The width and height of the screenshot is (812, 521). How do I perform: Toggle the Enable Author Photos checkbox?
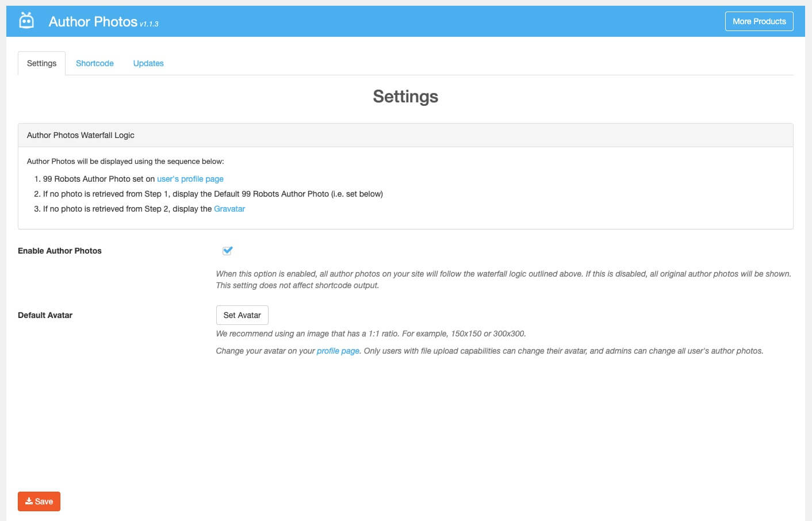click(x=227, y=251)
